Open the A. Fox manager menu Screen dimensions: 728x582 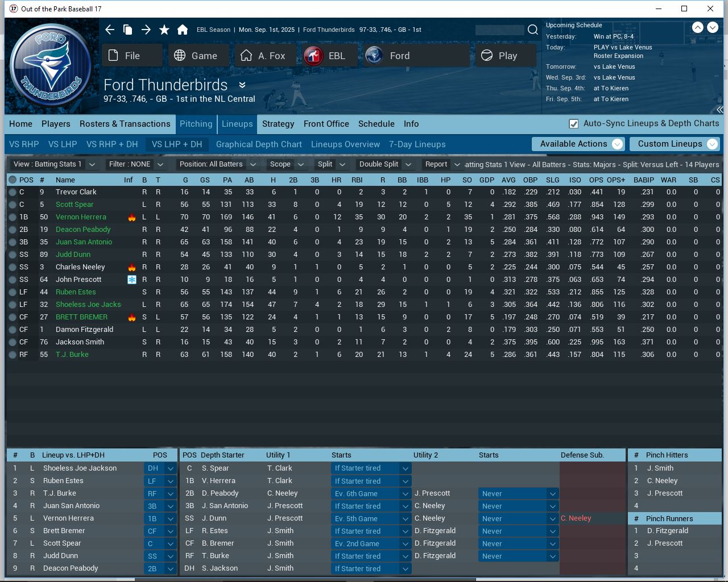[x=264, y=56]
